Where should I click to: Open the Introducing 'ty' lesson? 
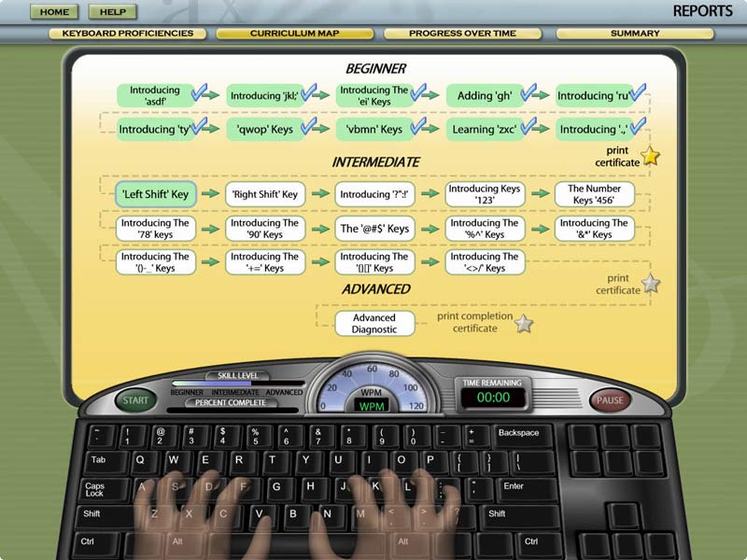pyautogui.click(x=155, y=129)
